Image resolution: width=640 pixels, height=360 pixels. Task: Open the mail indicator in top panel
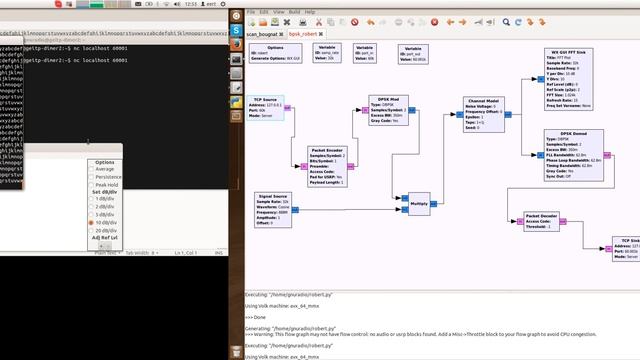[138, 4]
